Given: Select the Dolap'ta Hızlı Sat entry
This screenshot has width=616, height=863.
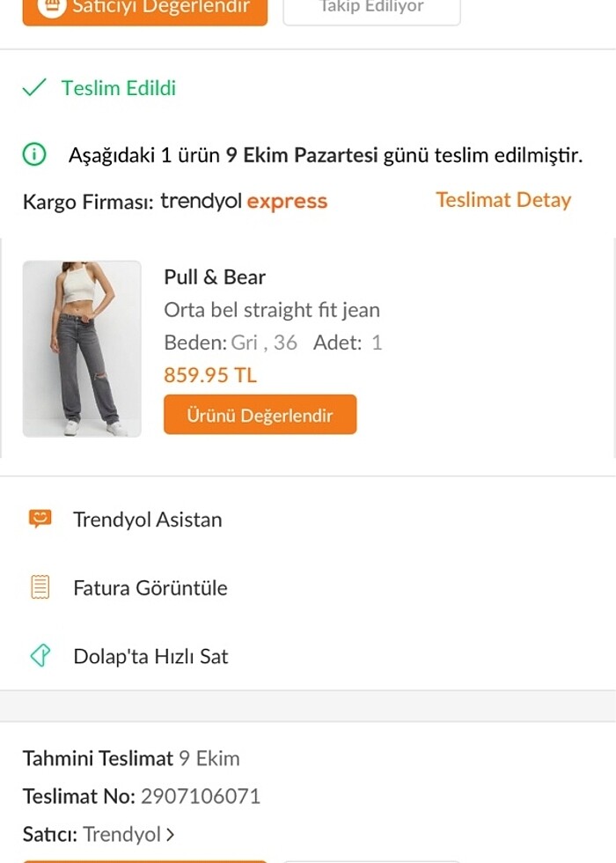Looking at the screenshot, I should tap(150, 656).
